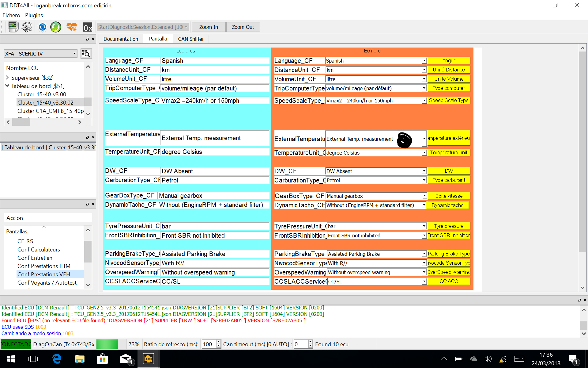This screenshot has height=368, width=588.
Task: Open the Plugins menu
Action: (x=34, y=15)
